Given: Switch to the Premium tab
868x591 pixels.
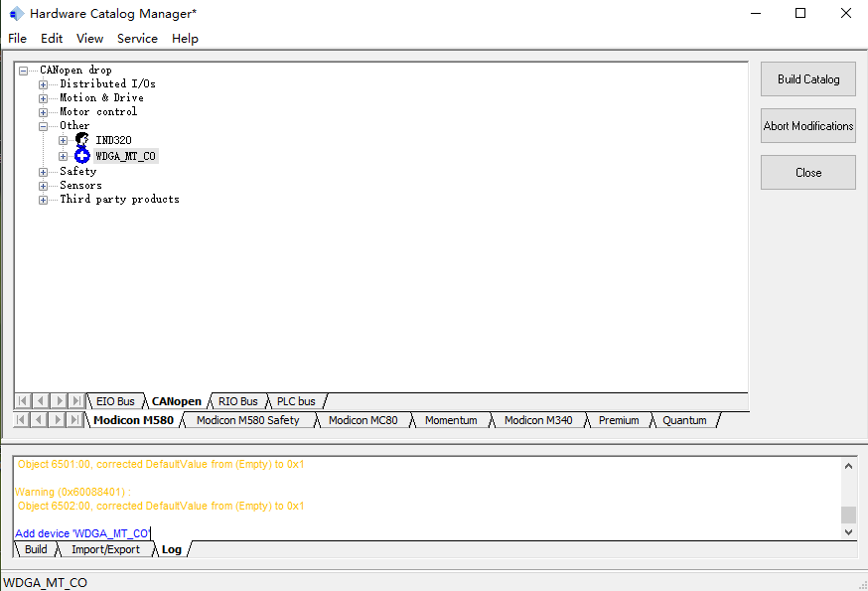Looking at the screenshot, I should [x=619, y=420].
